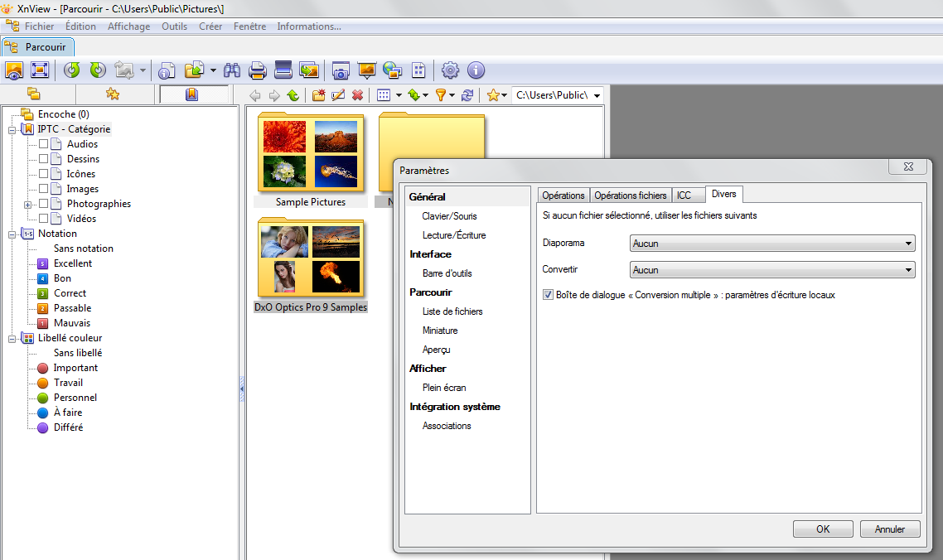Click the Annuler button
The height and width of the screenshot is (560, 943).
pos(889,529)
